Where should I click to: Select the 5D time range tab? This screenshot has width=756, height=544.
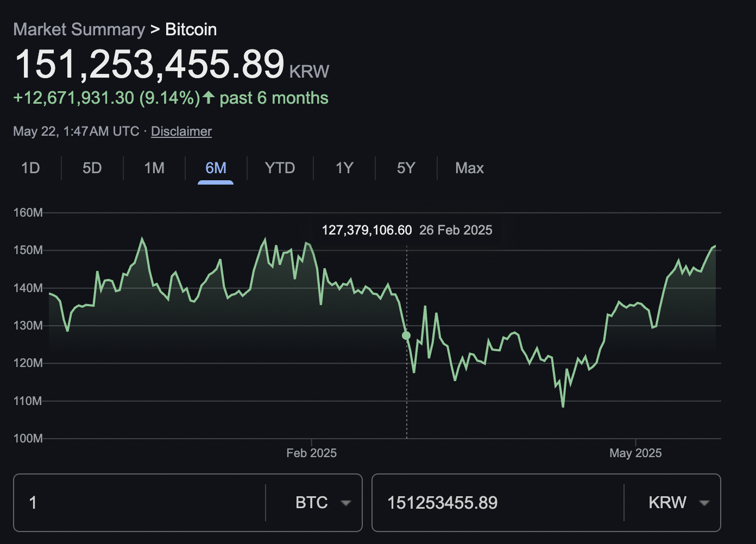[92, 168]
